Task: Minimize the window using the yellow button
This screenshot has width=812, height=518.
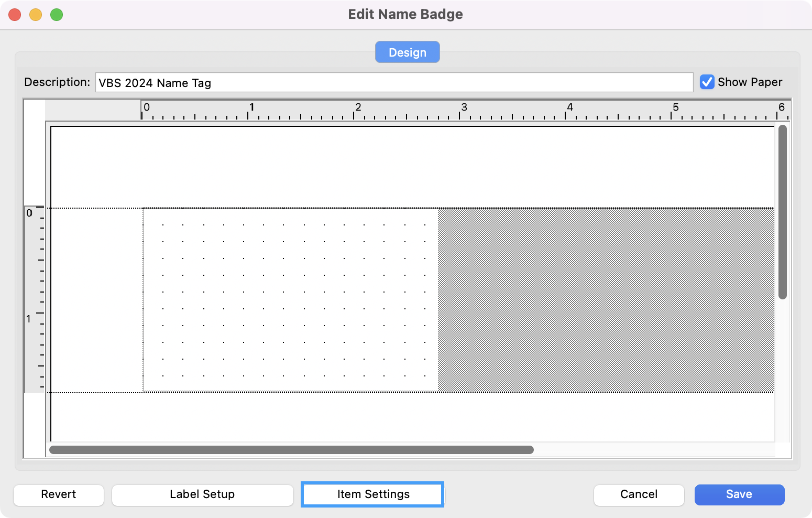Action: click(x=36, y=15)
